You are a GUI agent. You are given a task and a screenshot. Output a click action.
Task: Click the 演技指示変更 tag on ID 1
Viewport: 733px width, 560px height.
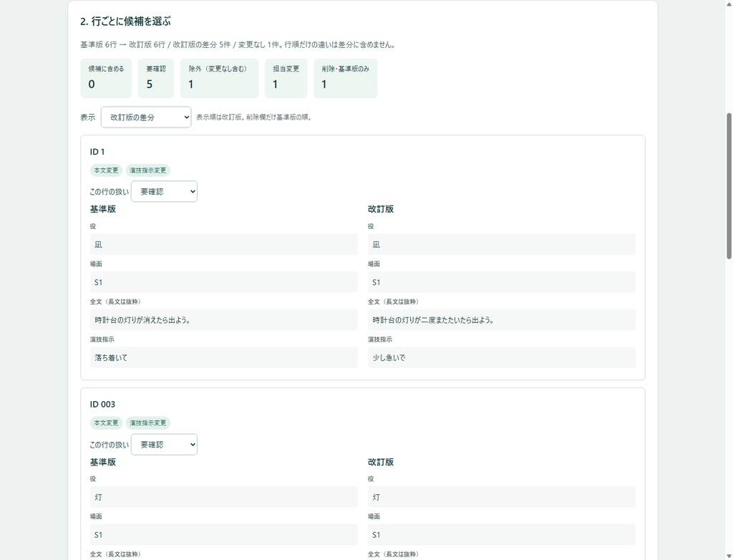(x=147, y=170)
